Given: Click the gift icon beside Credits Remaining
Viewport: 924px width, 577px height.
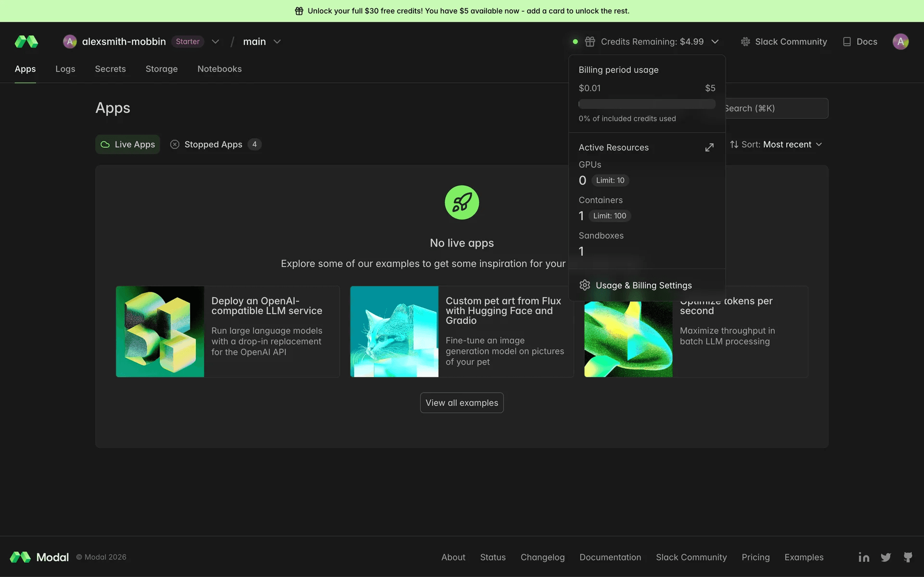Looking at the screenshot, I should point(590,41).
